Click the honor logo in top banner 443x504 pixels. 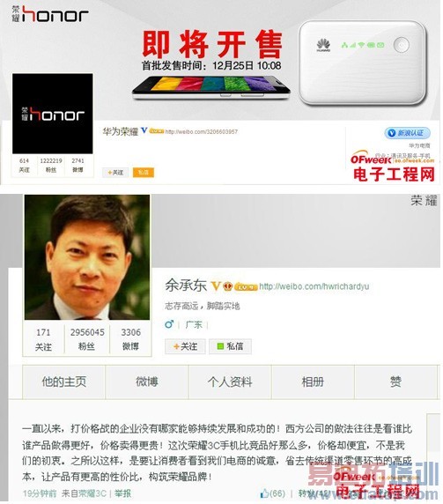(x=50, y=14)
